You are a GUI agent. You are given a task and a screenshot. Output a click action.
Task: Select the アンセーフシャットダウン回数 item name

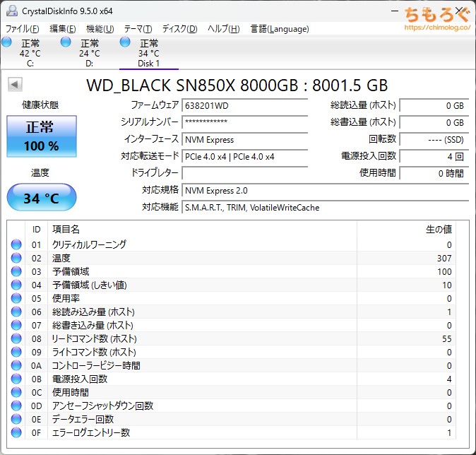coord(102,406)
